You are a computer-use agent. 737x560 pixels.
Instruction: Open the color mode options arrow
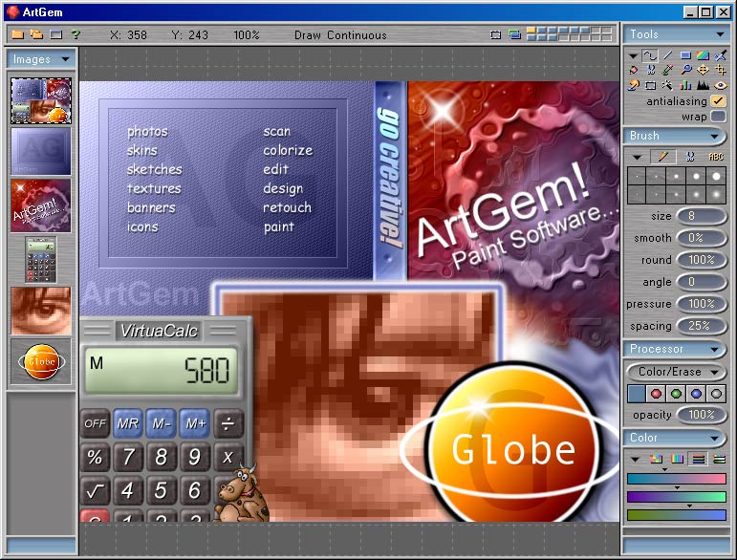(635, 460)
